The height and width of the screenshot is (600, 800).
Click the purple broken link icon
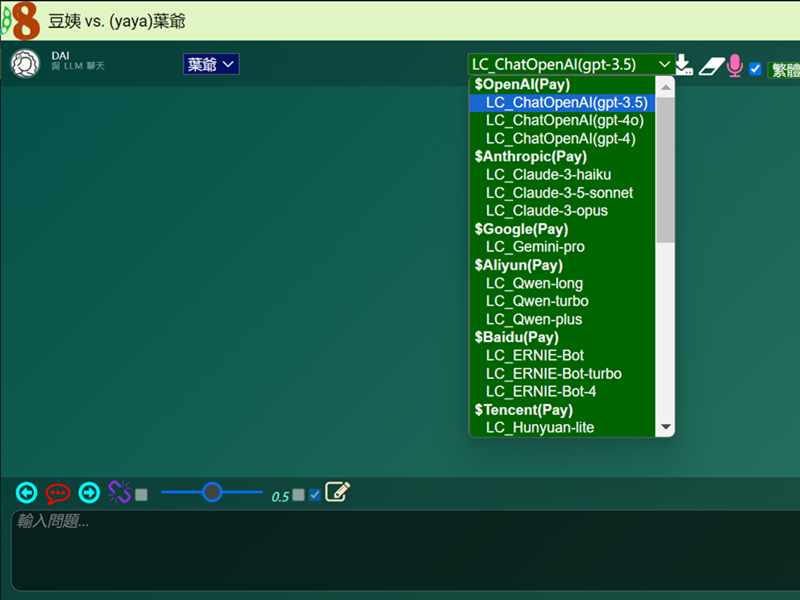[x=120, y=492]
